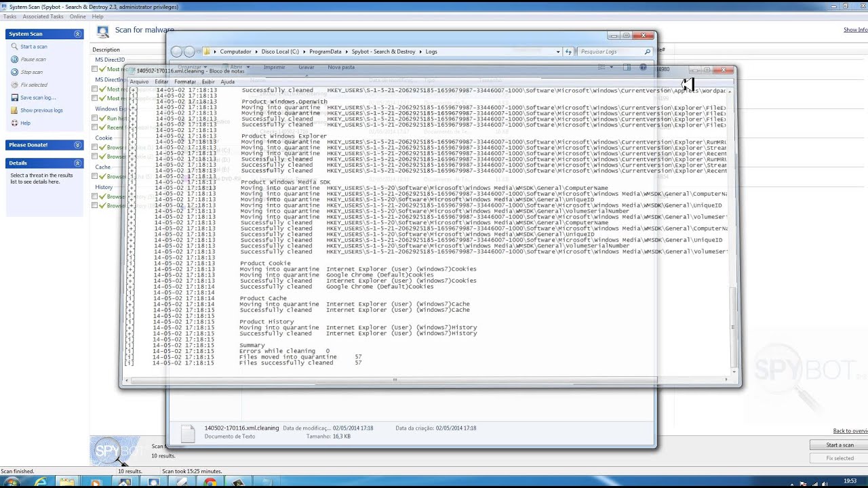Open Notepad's Editar menu

coord(161,82)
